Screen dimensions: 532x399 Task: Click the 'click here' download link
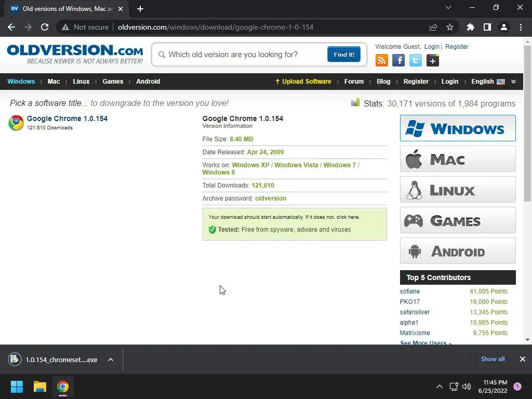348,217
